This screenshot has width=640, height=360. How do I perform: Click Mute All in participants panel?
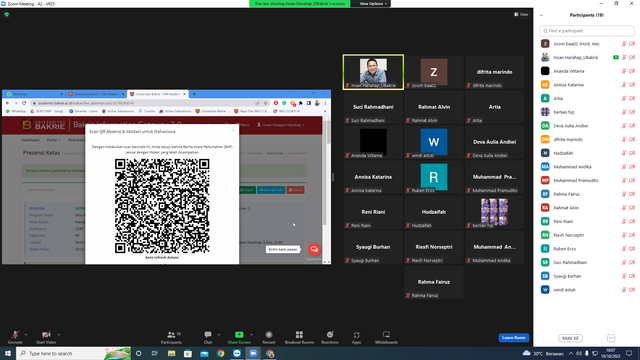click(570, 338)
